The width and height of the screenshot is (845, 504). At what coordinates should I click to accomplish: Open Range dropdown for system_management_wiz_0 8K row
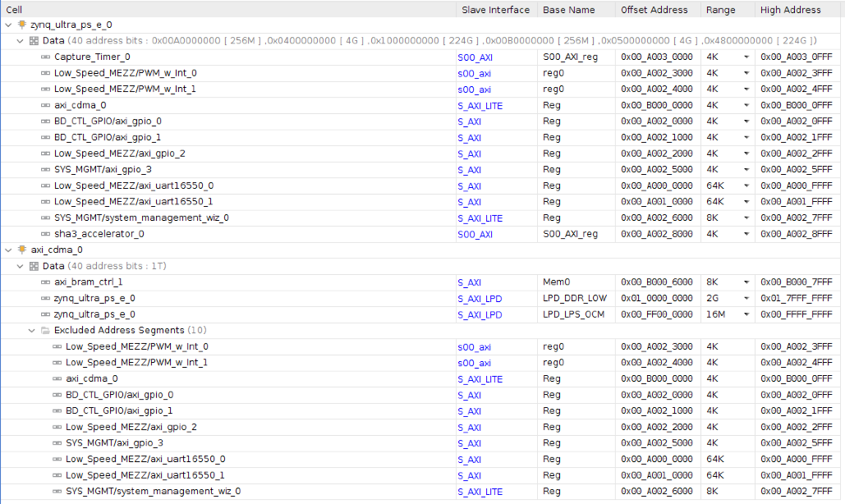point(746,218)
